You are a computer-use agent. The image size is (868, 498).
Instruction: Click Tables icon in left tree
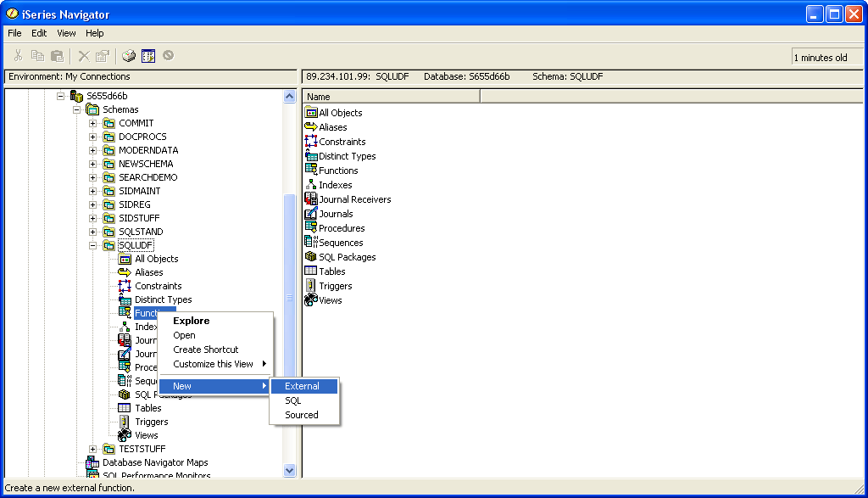125,408
